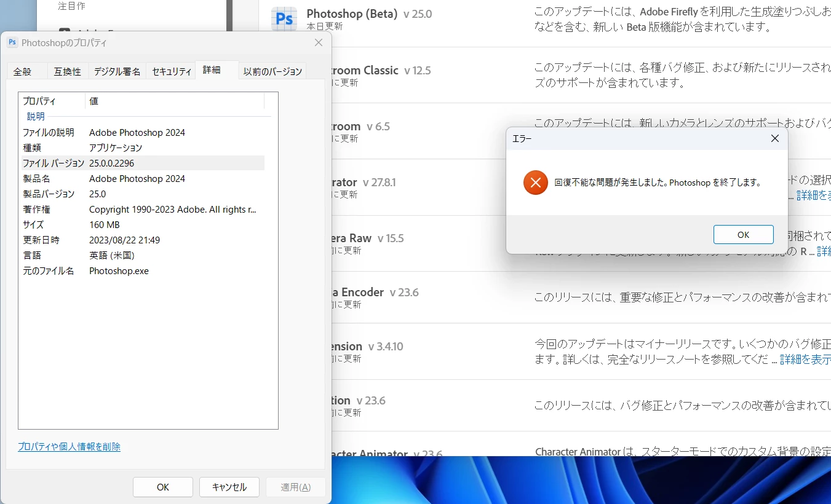The height and width of the screenshot is (504, 831).
Task: Select the 更新日時 2023/08/22 row
Action: click(142, 240)
